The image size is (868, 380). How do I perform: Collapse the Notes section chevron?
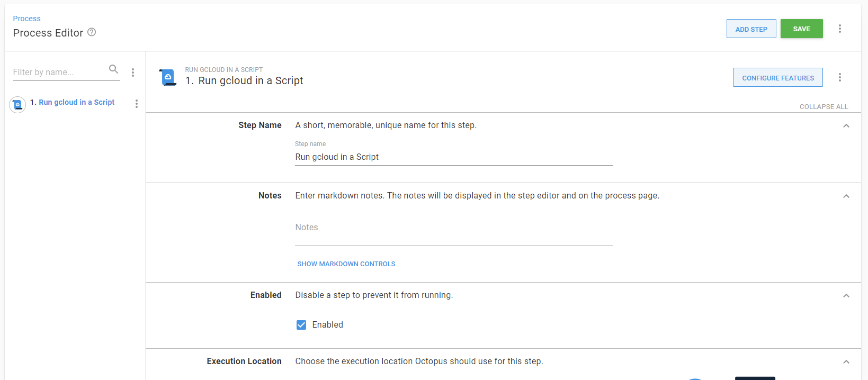[x=846, y=196]
